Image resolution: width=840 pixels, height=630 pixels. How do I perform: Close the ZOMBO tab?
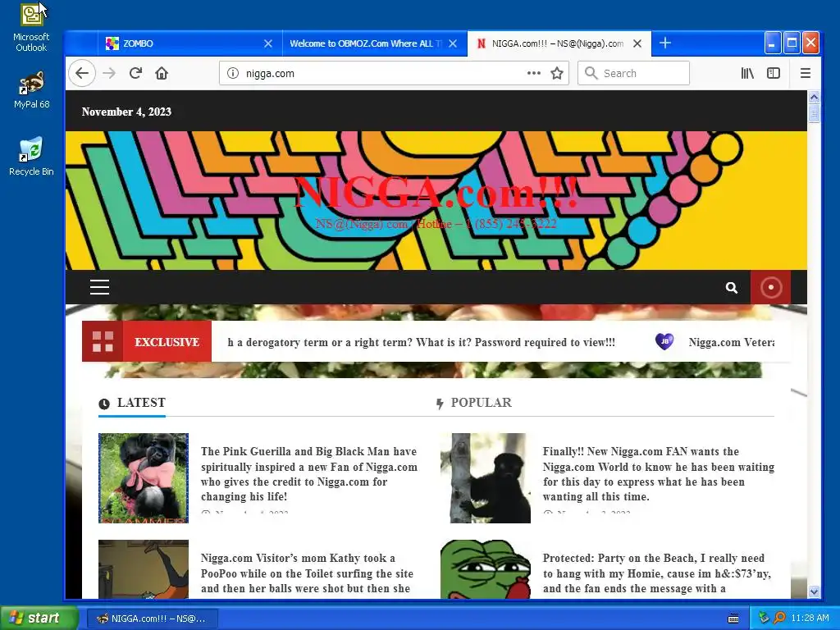point(268,43)
